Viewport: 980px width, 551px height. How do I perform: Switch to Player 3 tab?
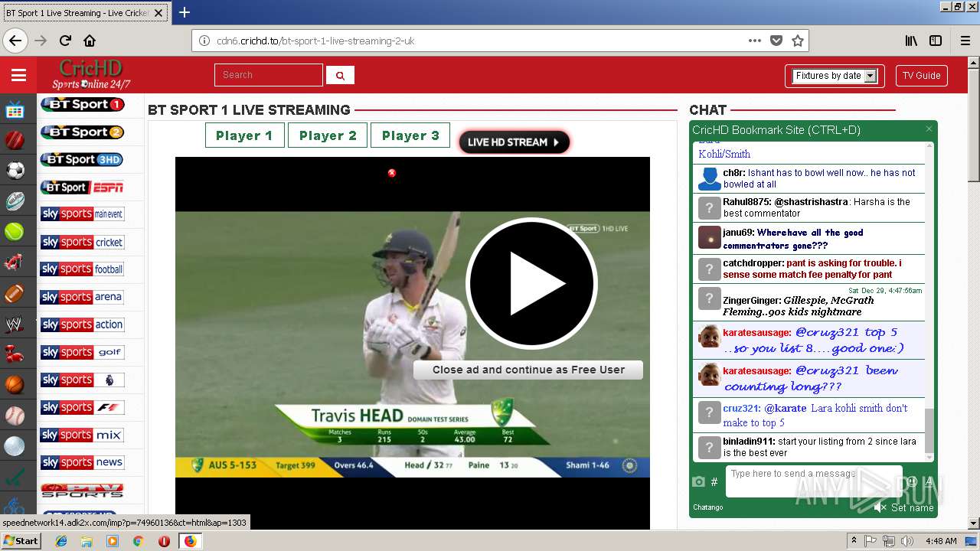[410, 135]
